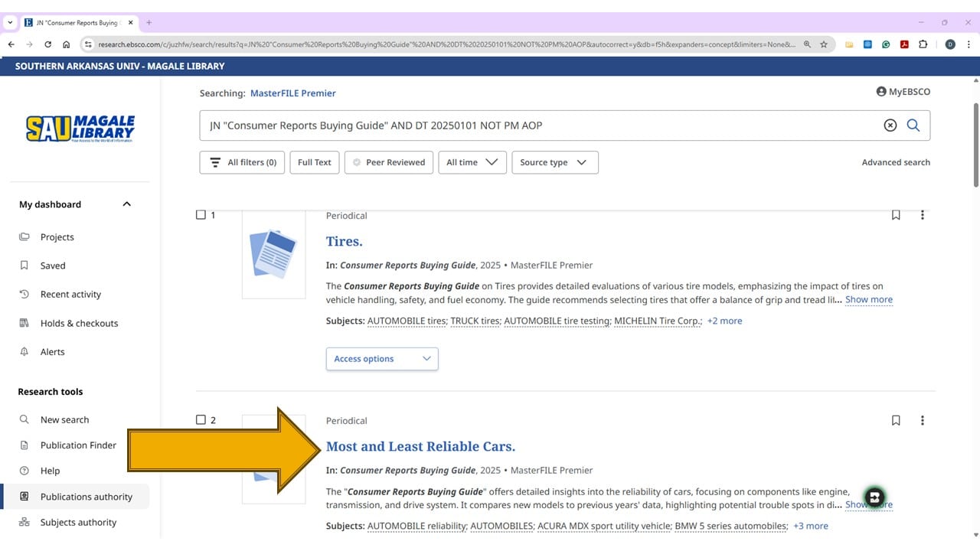Bookmark the Most and Least Reliable Cars result
Viewport: 980px width, 551px height.
(896, 420)
